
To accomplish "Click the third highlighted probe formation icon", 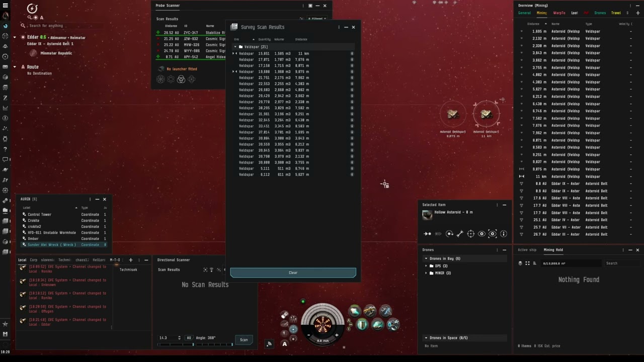I will (181, 79).
